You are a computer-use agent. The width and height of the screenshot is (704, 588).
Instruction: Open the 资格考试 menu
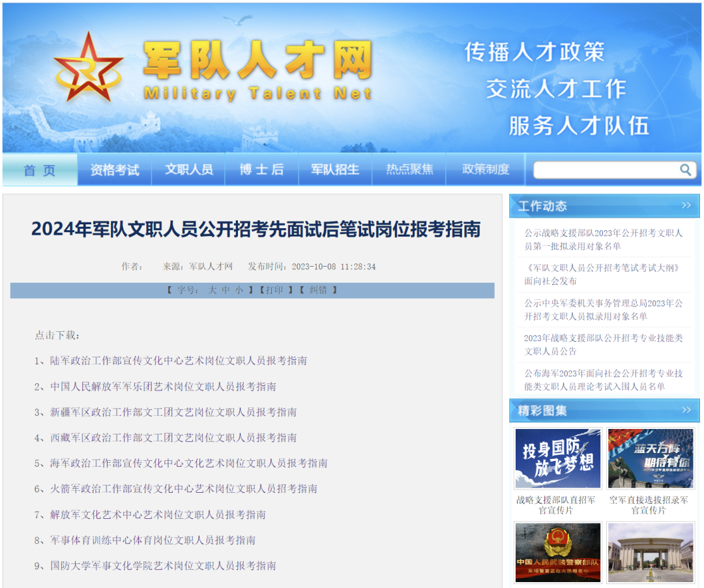click(114, 169)
